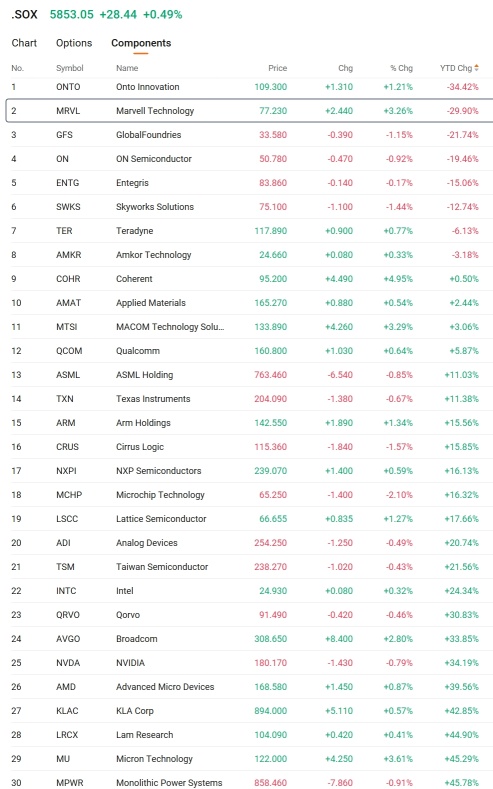The image size is (493, 789).
Task: Open the ONTO ticker symbol
Action: coord(68,87)
